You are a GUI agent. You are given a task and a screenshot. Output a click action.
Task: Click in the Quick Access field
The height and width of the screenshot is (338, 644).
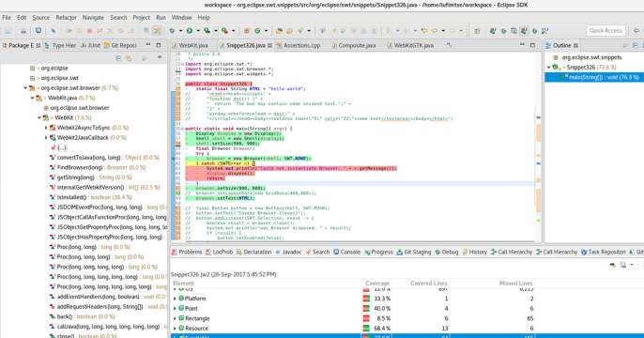point(606,30)
